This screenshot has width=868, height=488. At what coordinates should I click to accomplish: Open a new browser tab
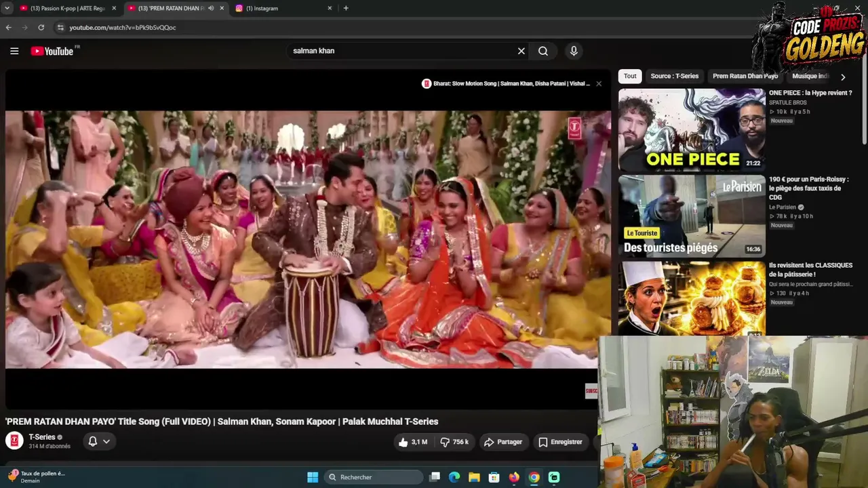click(346, 8)
